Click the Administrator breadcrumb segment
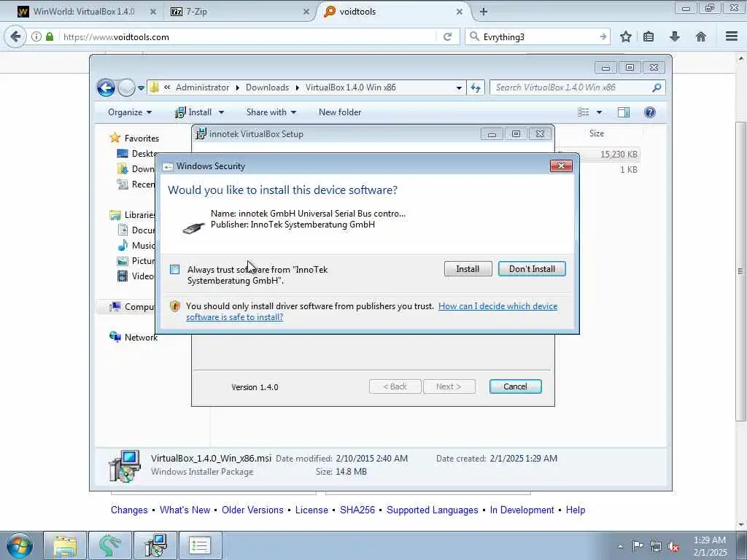Screen dimensions: 747x560 (x=203, y=87)
